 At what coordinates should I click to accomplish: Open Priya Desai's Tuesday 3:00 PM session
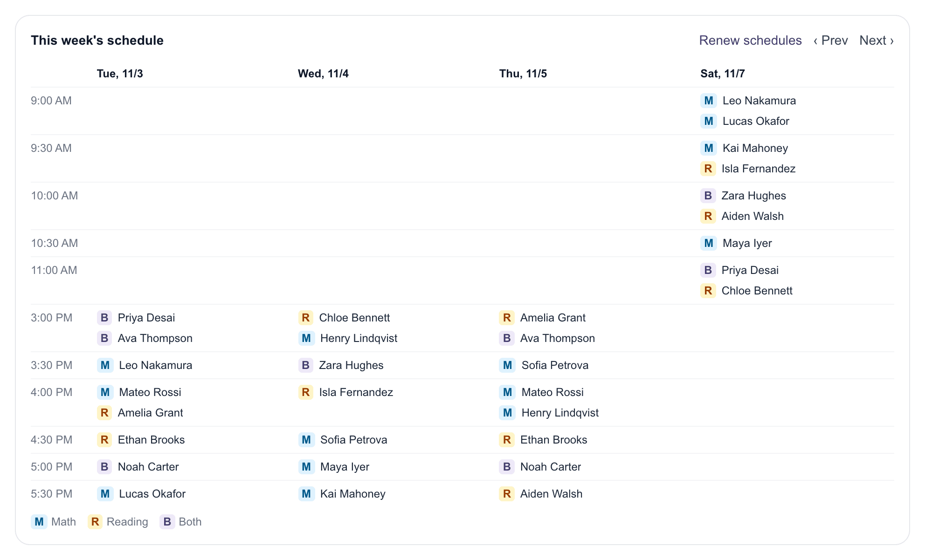(146, 318)
